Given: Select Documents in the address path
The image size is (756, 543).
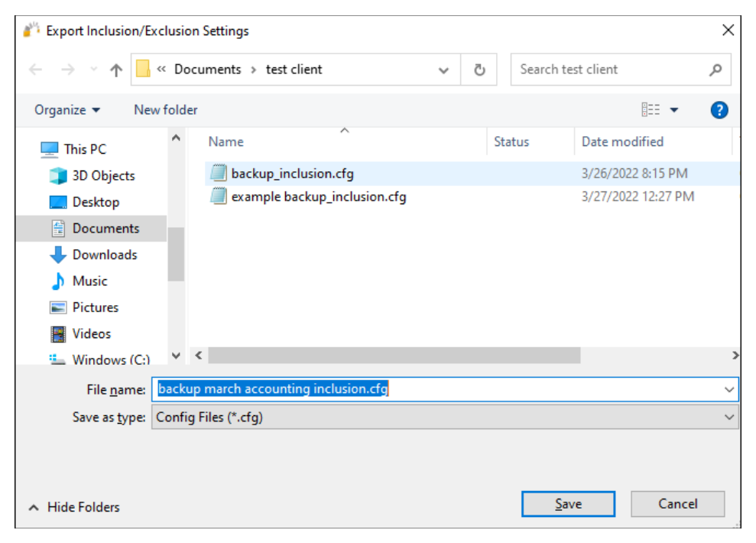Looking at the screenshot, I should [x=207, y=70].
